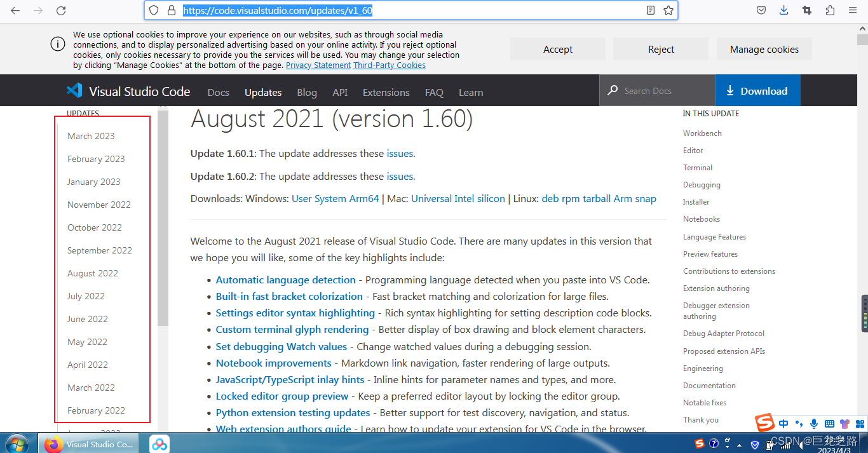868x453 pixels.
Task: Click the magnifier in Search Docs
Action: 613,90
